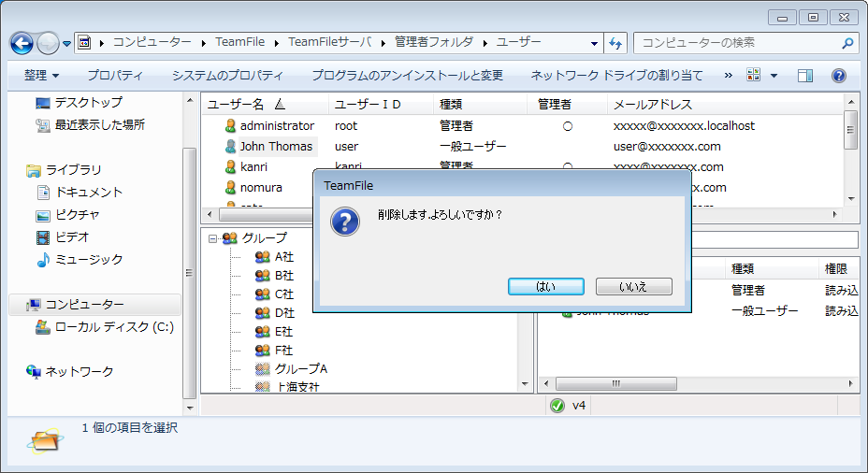Click the green checkmark v4 status icon

tap(557, 406)
